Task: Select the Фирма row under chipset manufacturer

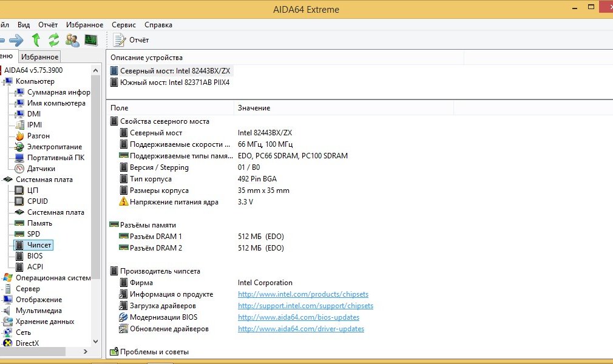Action: tap(141, 283)
